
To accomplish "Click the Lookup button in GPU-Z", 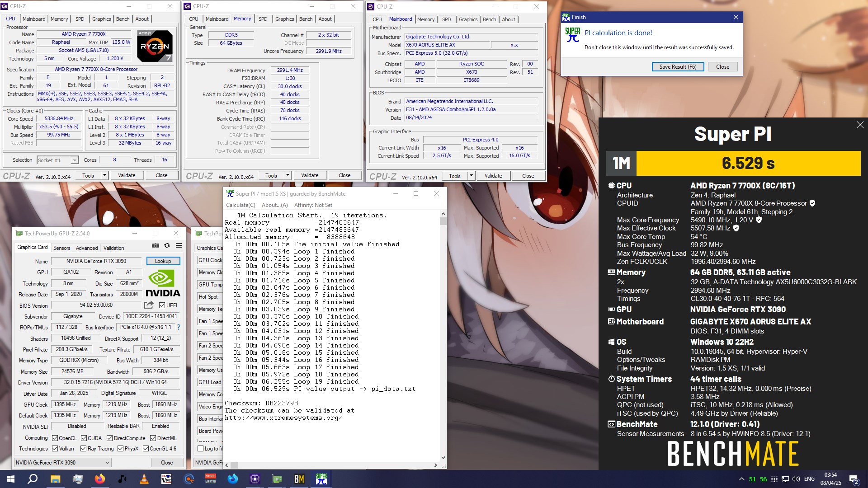I will click(x=163, y=261).
